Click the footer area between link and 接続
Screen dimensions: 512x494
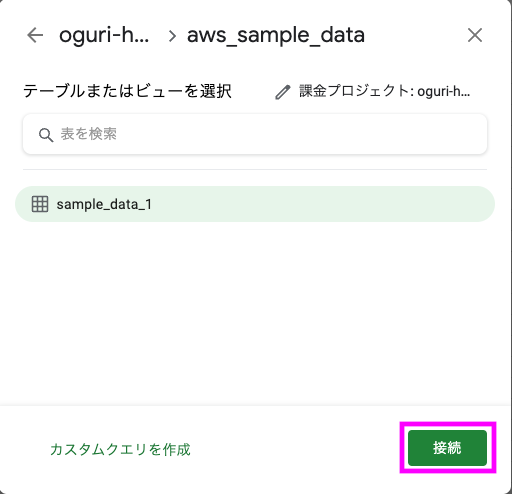tap(297, 449)
